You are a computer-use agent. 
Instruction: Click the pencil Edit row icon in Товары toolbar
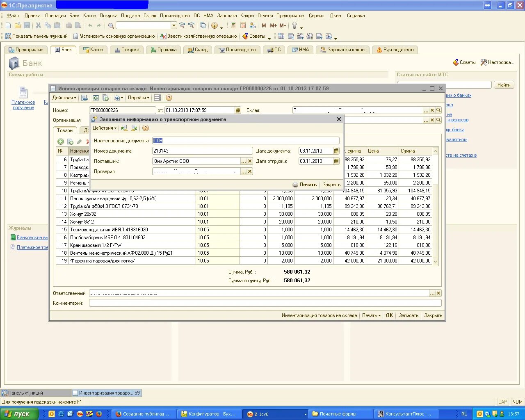click(80, 142)
